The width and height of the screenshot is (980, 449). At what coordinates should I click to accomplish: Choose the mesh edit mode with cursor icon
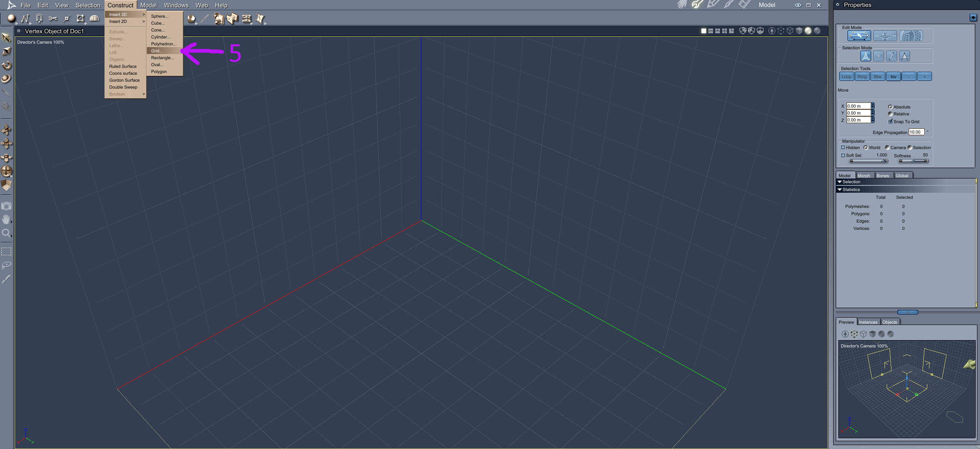(859, 36)
